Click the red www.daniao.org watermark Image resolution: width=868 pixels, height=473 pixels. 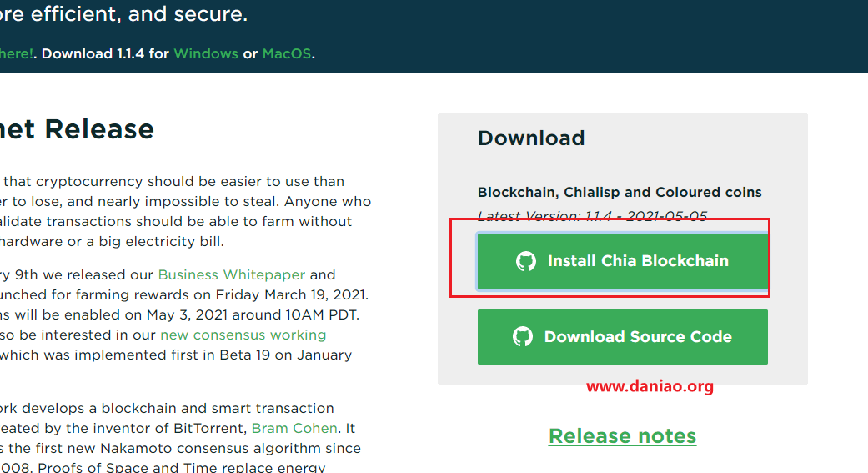tap(650, 386)
